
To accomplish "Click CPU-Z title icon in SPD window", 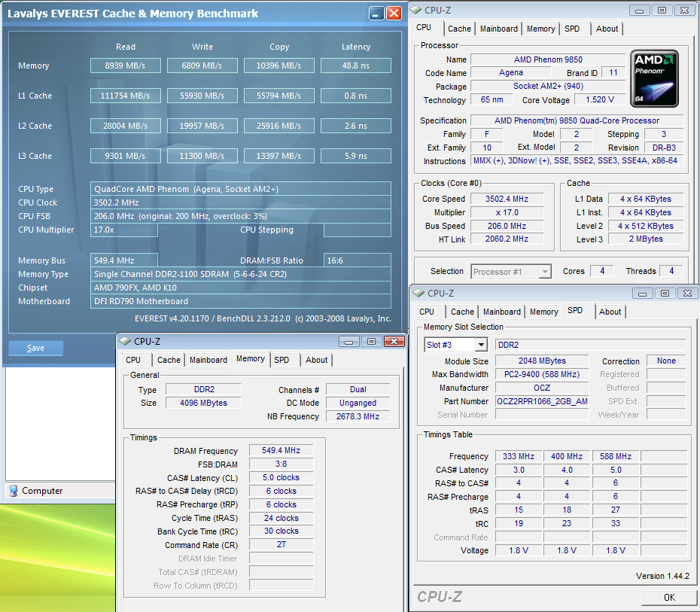I will [418, 293].
